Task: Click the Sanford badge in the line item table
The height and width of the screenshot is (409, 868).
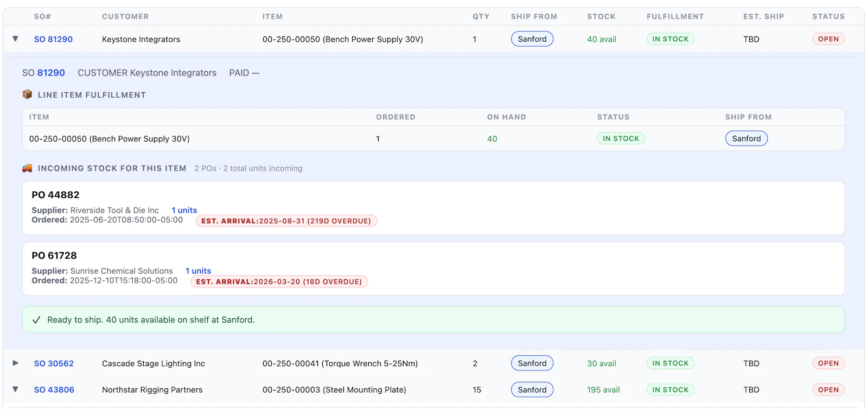Action: [746, 139]
